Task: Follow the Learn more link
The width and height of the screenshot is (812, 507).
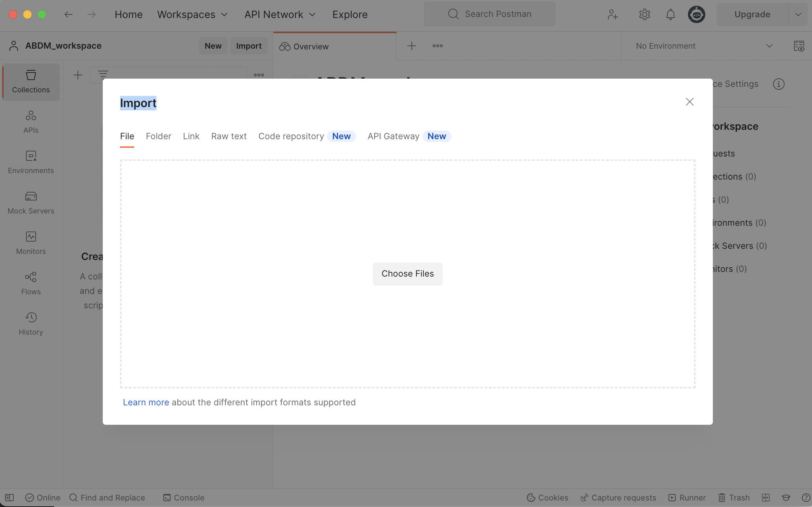Action: click(146, 402)
